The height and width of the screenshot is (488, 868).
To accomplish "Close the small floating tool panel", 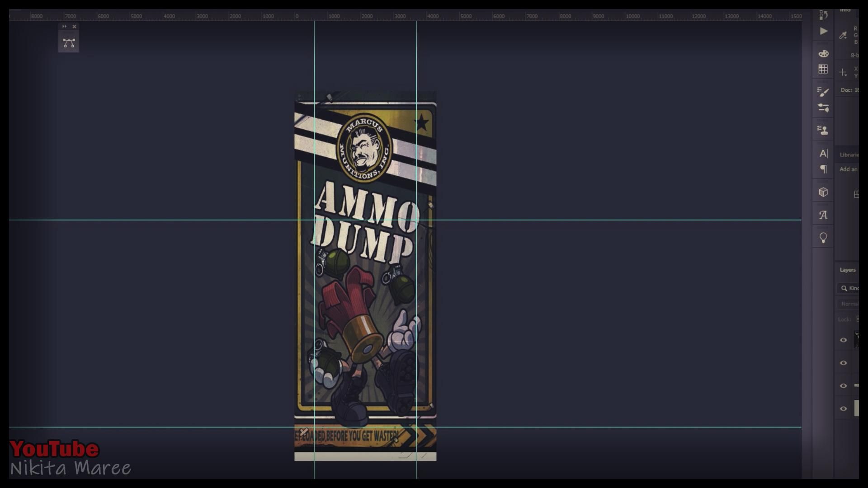I will [75, 27].
